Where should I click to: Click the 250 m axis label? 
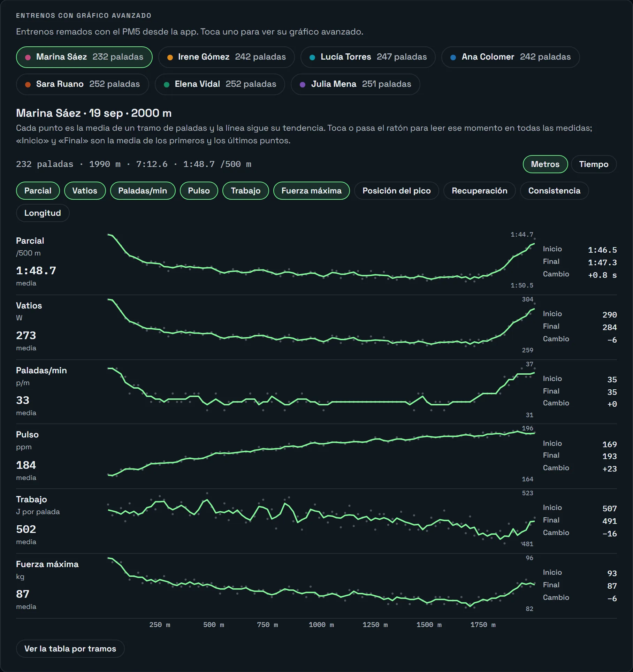click(160, 625)
